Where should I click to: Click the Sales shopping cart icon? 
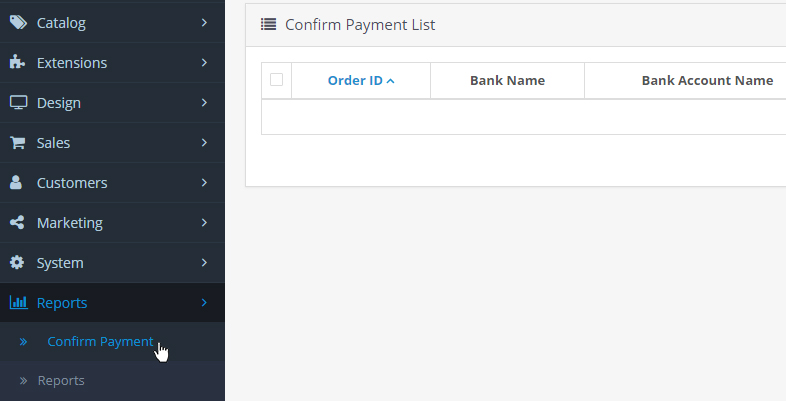pos(18,142)
